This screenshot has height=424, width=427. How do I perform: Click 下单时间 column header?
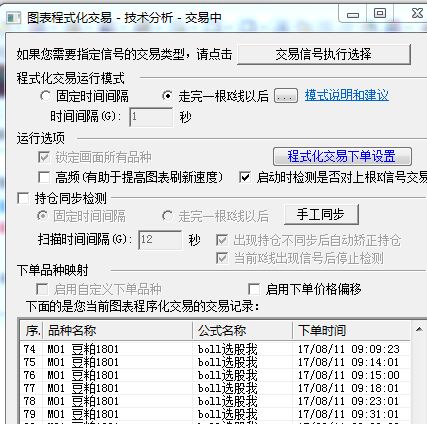pos(352,330)
